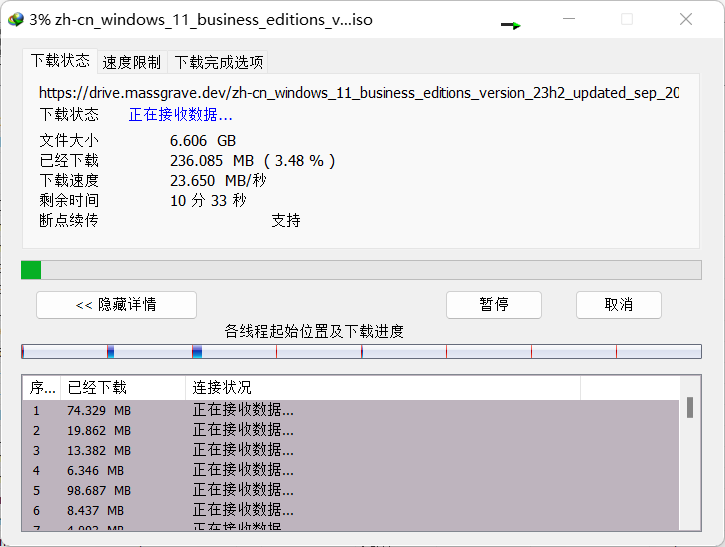Click the IDM globe icon in title bar

16,19
